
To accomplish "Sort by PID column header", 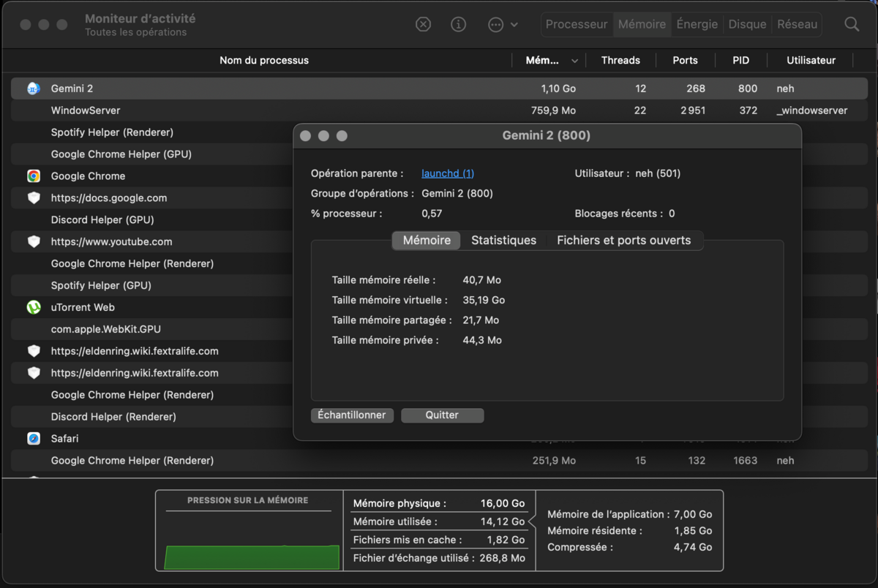I will (741, 61).
